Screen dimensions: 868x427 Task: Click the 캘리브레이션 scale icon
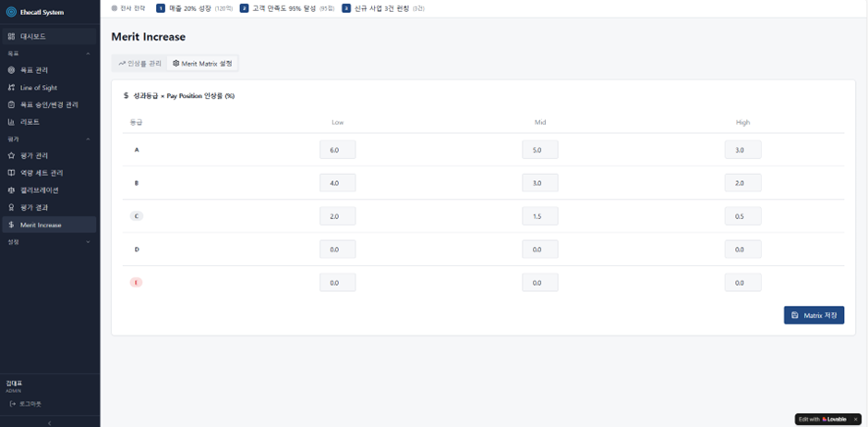pos(11,190)
